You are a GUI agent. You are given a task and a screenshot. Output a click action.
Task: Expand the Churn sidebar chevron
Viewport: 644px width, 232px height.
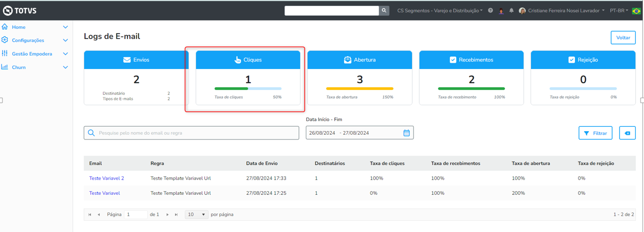coord(66,68)
